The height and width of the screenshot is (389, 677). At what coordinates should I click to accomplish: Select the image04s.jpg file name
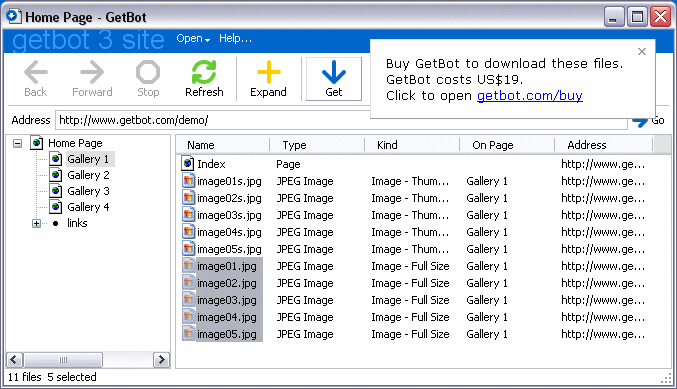229,232
